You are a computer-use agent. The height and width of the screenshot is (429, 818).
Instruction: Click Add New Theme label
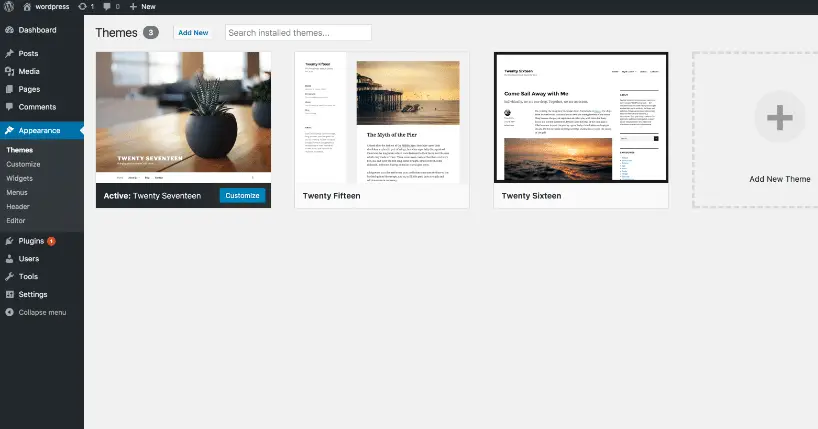tap(780, 179)
